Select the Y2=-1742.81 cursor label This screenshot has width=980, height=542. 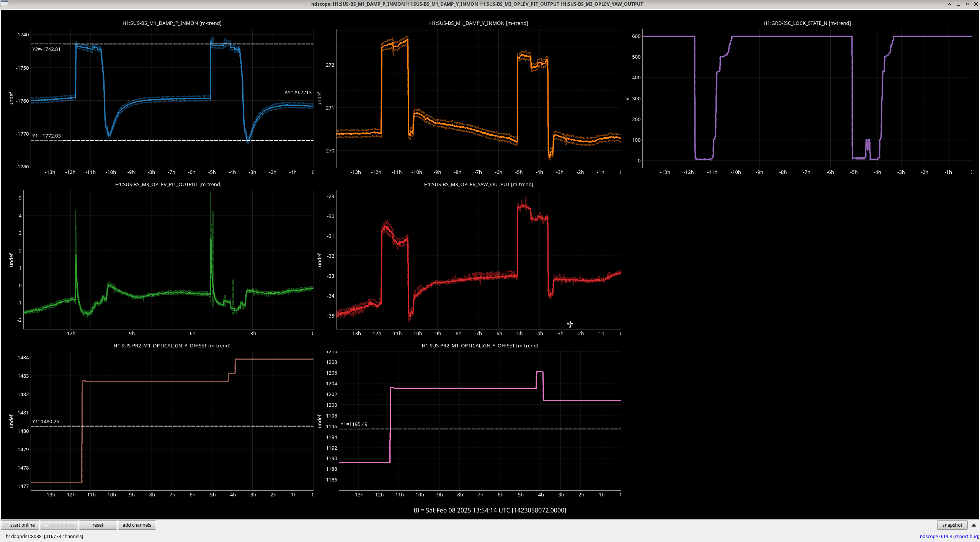pyautogui.click(x=46, y=49)
